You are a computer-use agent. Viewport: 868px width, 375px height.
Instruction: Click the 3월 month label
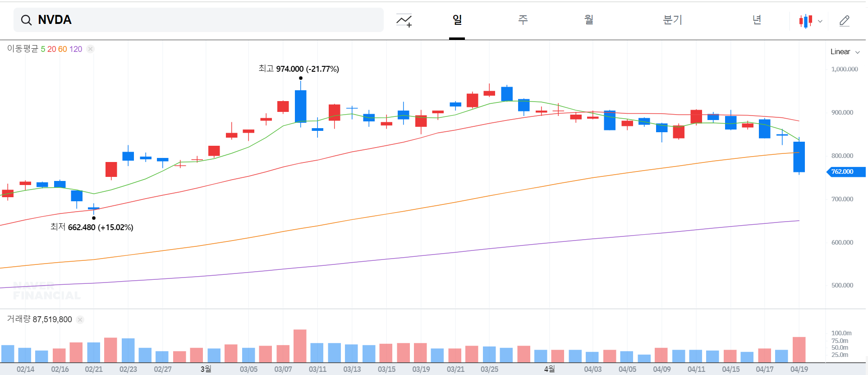(x=206, y=369)
